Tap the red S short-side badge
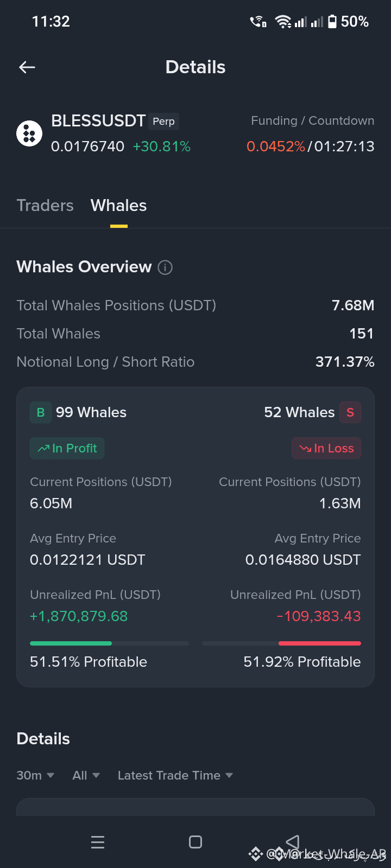Screen dimensions: 391x868 point(350,412)
